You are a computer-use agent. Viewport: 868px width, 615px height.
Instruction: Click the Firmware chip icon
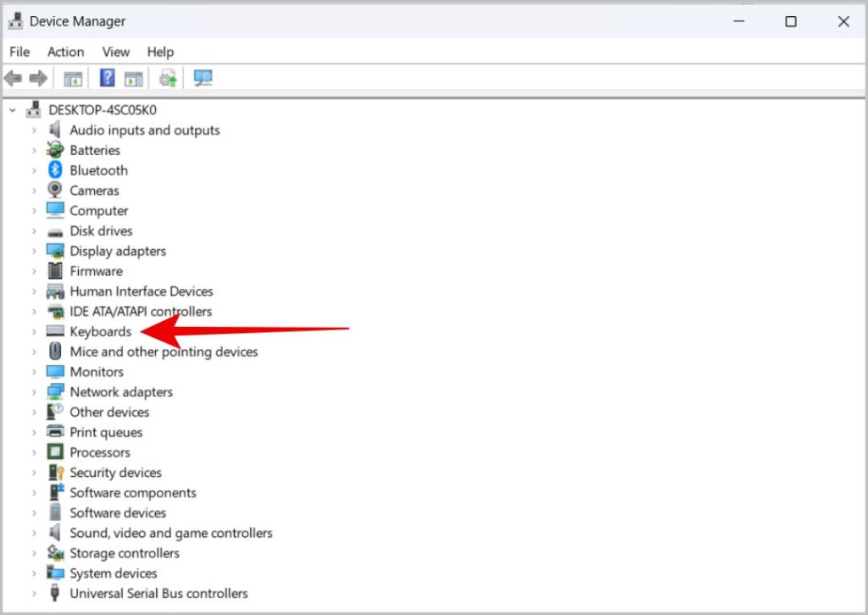click(55, 270)
